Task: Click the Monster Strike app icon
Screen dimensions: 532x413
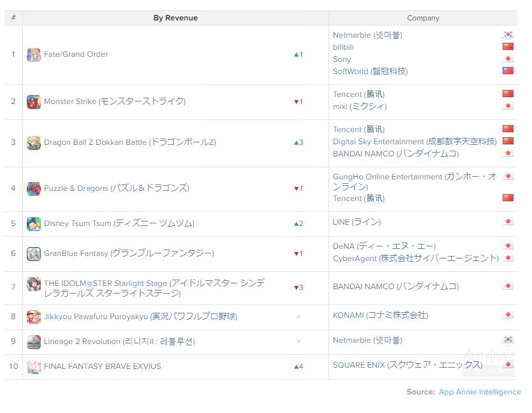Action: (34, 102)
